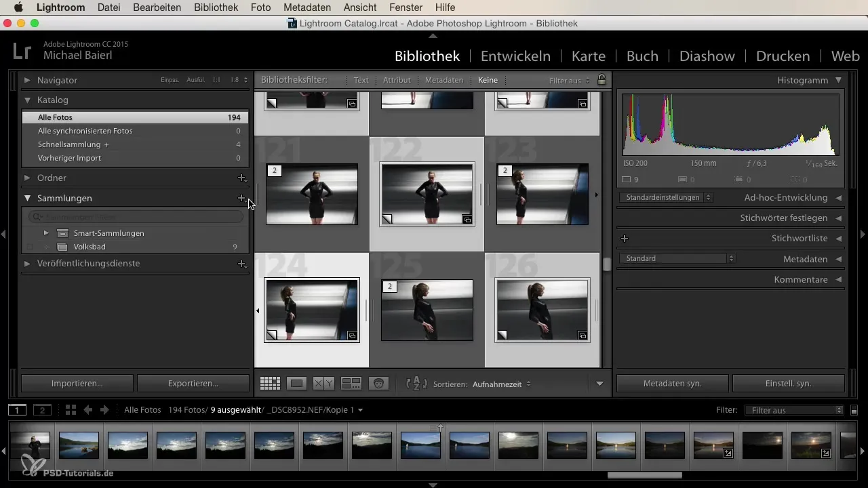Open filmstrip grid shortcut icon
868x488 pixels.
click(71, 410)
